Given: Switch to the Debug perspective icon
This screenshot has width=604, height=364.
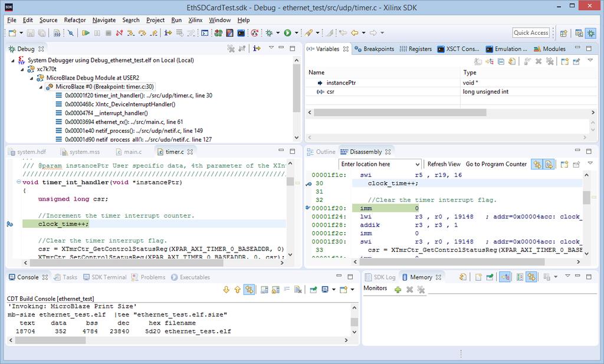Looking at the screenshot, I should [590, 33].
